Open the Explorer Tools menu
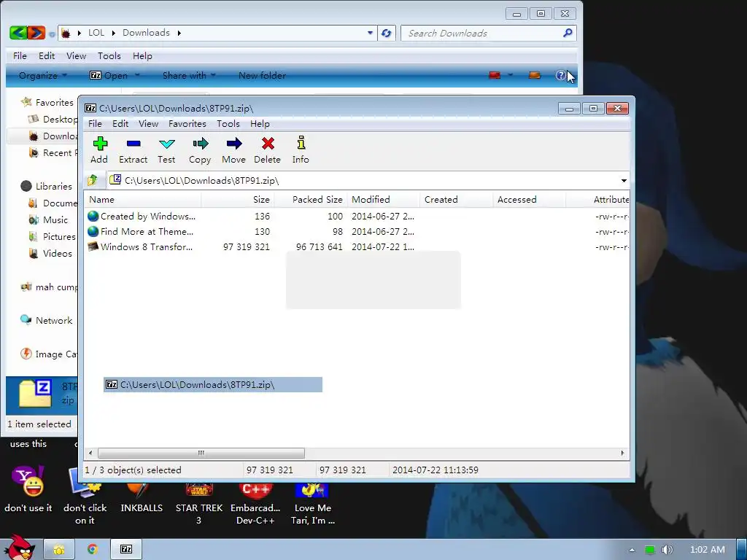This screenshot has height=560, width=747. coord(109,55)
